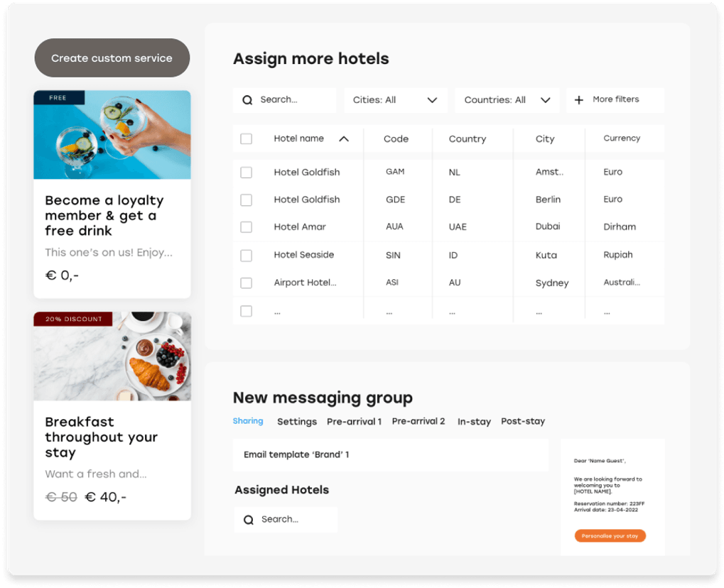This screenshot has height=588, width=724.
Task: Expand the Cities chevron arrow
Action: 432,100
